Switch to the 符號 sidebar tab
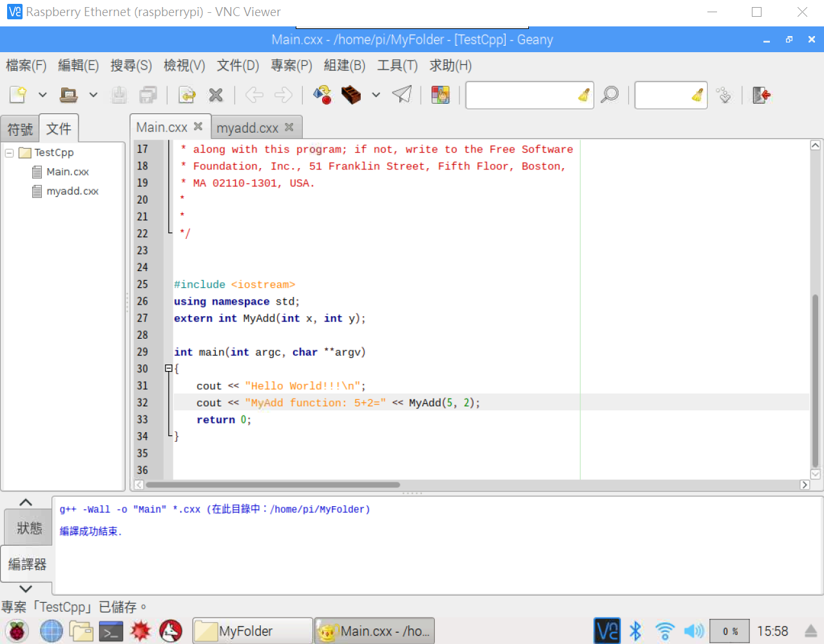824x644 pixels. (x=20, y=129)
